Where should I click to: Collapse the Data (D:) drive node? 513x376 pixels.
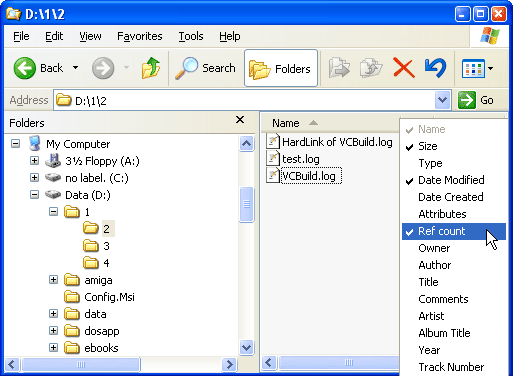tap(34, 195)
